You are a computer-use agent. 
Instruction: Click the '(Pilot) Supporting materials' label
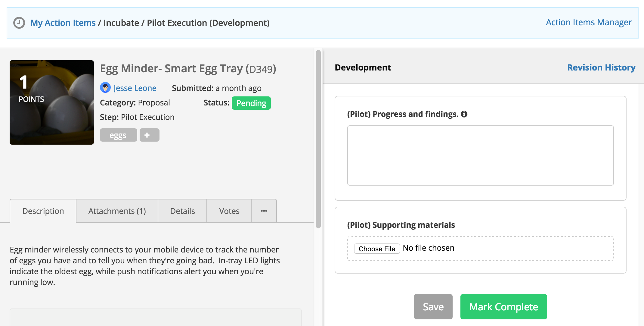click(x=401, y=225)
